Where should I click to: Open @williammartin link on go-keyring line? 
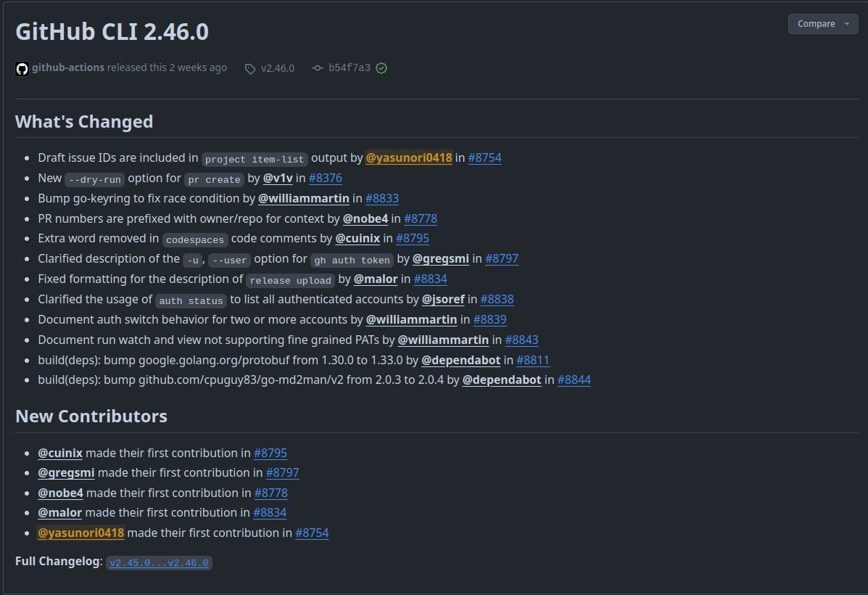[304, 198]
